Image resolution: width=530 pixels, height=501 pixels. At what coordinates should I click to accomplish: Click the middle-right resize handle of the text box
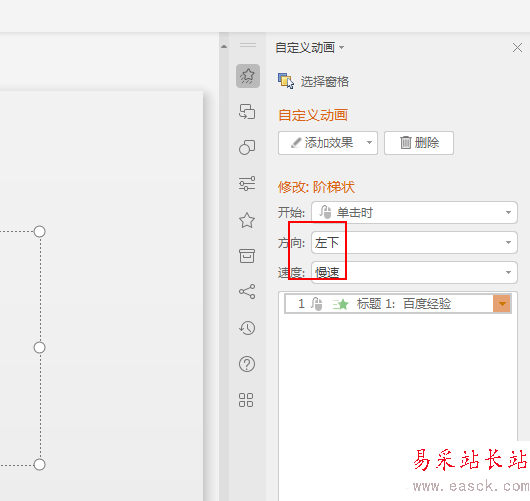pyautogui.click(x=40, y=348)
